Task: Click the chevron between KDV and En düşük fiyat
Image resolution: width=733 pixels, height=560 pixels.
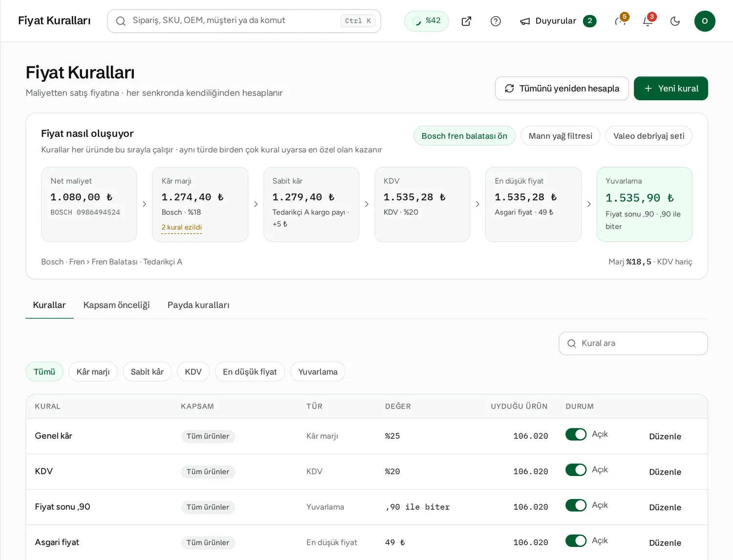Action: pos(477,204)
